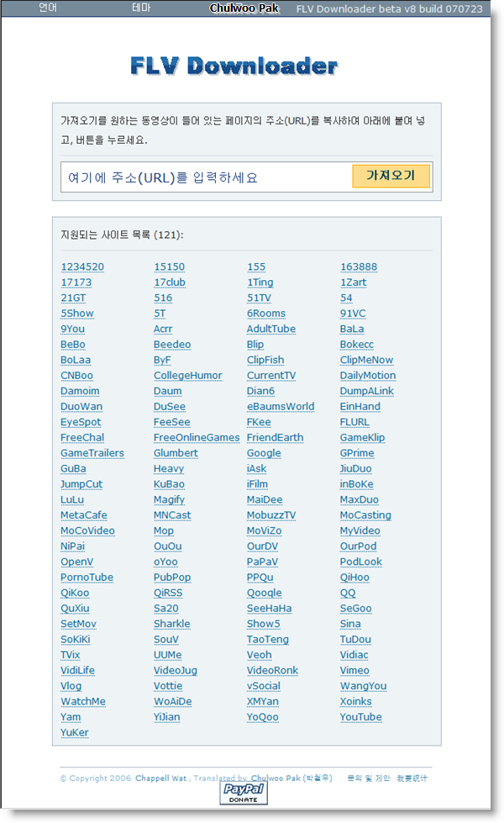Image resolution: width=504 pixels, height=823 pixels.
Task: Open the 언어 language menu
Action: [48, 8]
